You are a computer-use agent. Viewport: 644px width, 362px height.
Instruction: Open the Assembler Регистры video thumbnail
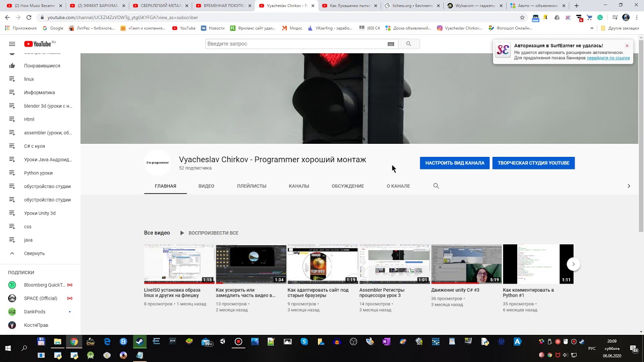[394, 264]
